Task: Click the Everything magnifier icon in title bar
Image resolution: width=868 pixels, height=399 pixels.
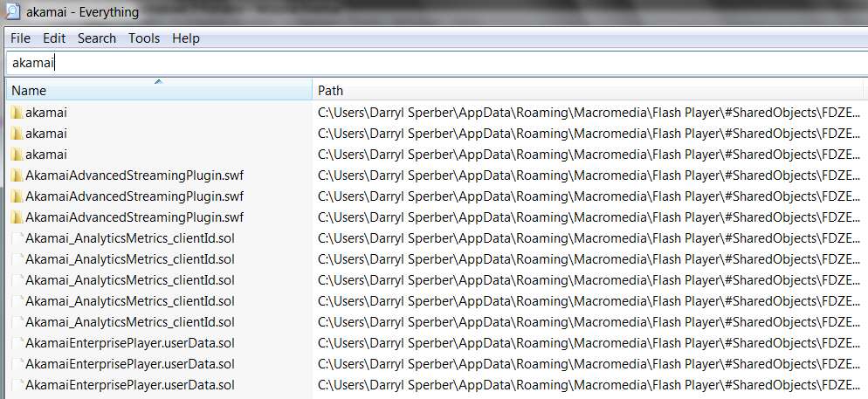Action: pyautogui.click(x=12, y=11)
